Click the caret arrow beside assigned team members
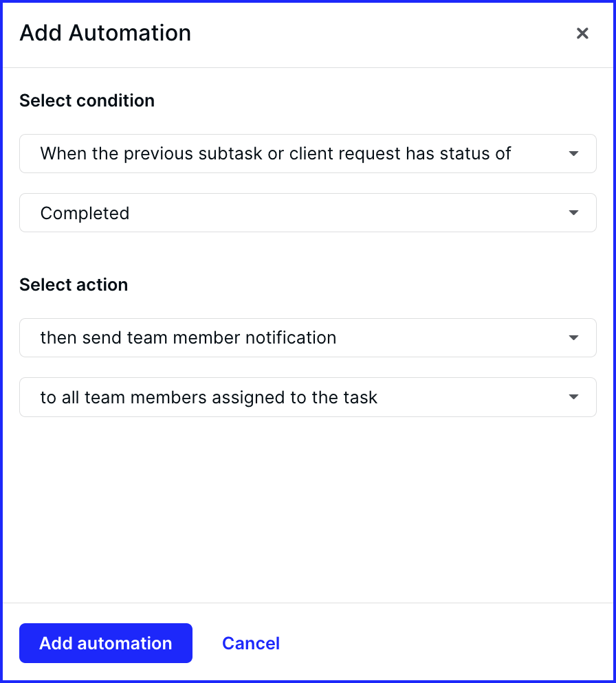The height and width of the screenshot is (683, 616). pyautogui.click(x=573, y=397)
